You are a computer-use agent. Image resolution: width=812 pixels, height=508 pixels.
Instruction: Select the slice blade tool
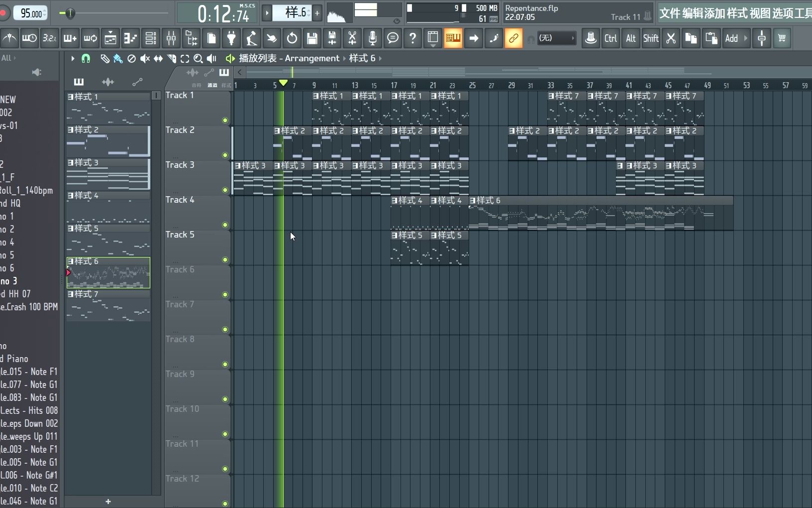[x=172, y=59]
